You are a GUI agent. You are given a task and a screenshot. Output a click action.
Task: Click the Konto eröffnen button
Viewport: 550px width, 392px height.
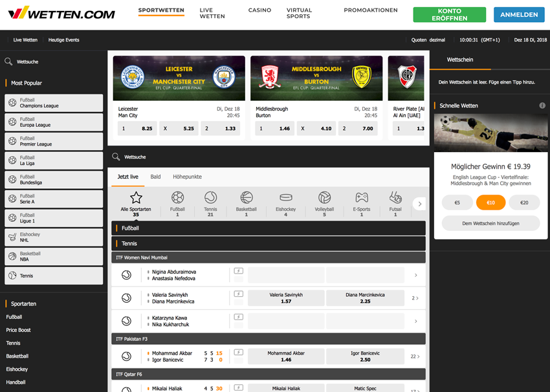click(x=449, y=15)
